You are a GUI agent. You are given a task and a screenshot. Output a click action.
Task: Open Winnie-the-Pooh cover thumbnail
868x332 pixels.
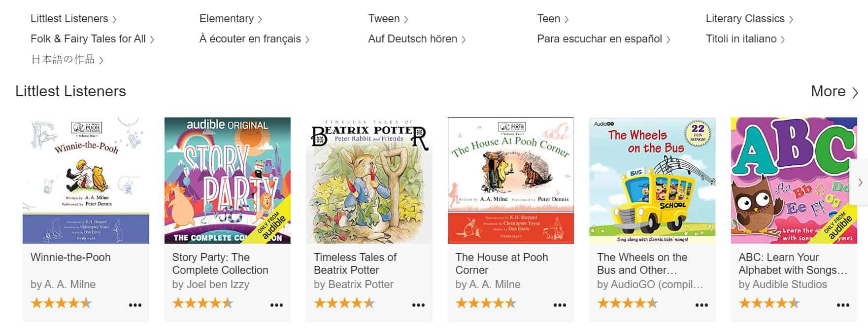point(86,181)
